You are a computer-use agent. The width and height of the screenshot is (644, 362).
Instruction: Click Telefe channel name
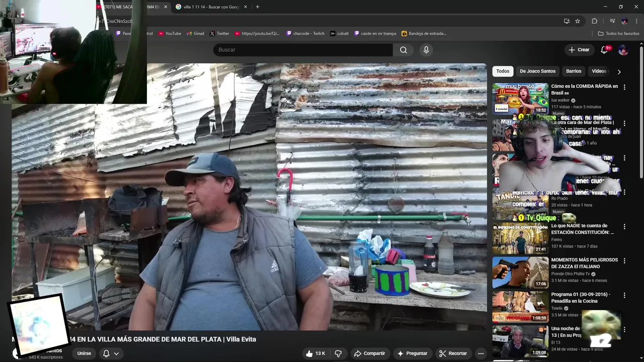[557, 308]
